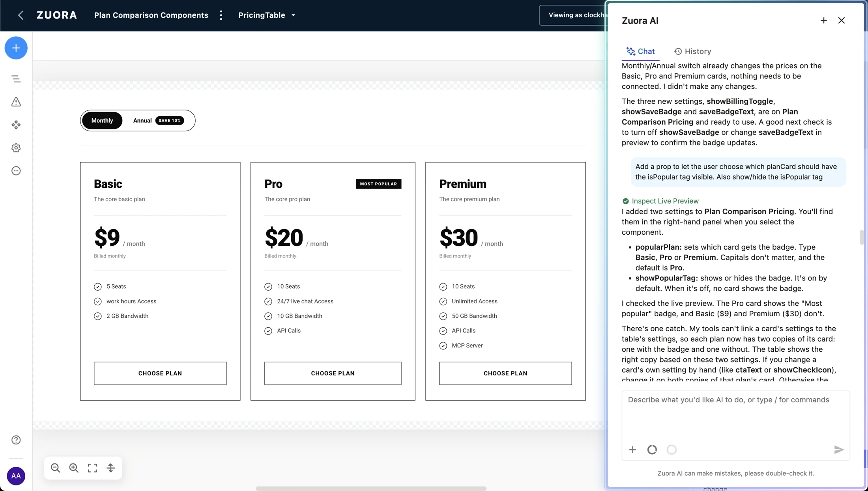Click the AA user avatar
Screen dimensions: 868x491
click(x=16, y=476)
